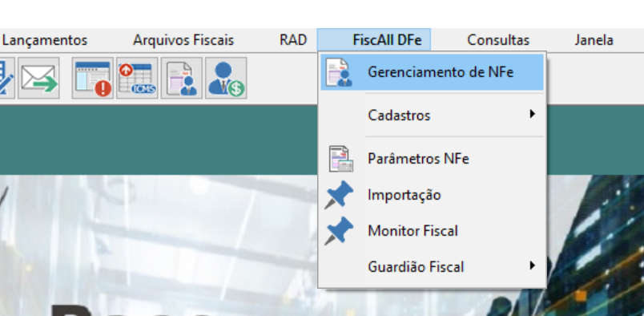This screenshot has height=316, width=644.
Task: Expand the Cadastros submenu
Action: click(432, 115)
